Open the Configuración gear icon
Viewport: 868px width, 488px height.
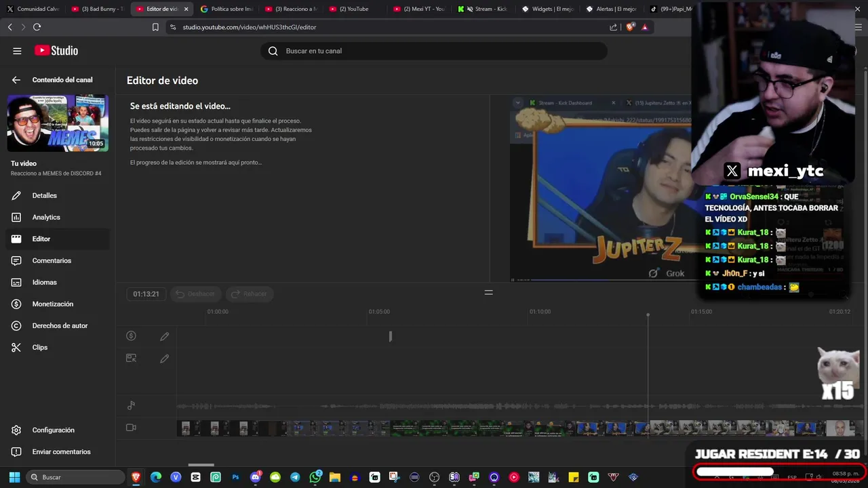tap(16, 430)
